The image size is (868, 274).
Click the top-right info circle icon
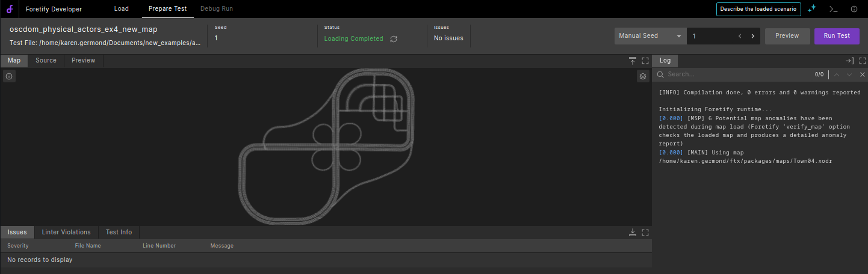pos(854,9)
